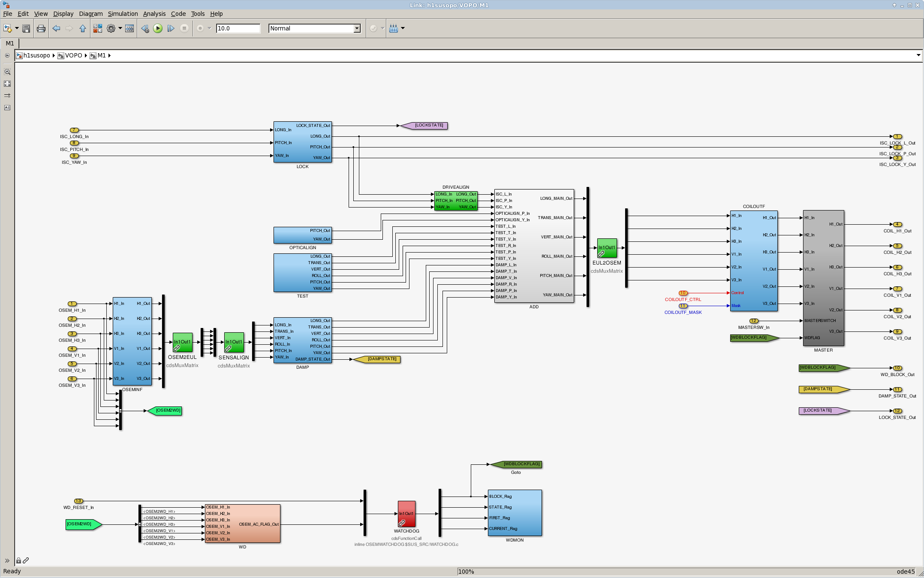The image size is (924, 578).
Task: Select the orange WD subsystem block
Action: coord(243,524)
